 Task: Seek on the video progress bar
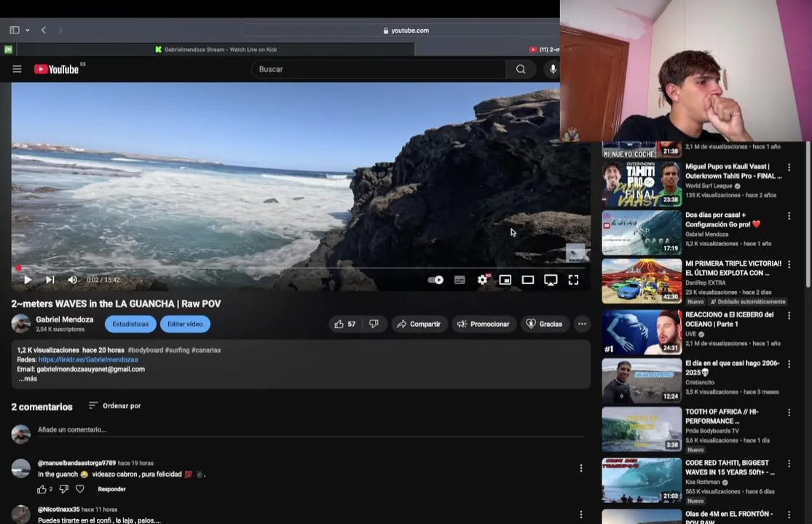(x=301, y=268)
